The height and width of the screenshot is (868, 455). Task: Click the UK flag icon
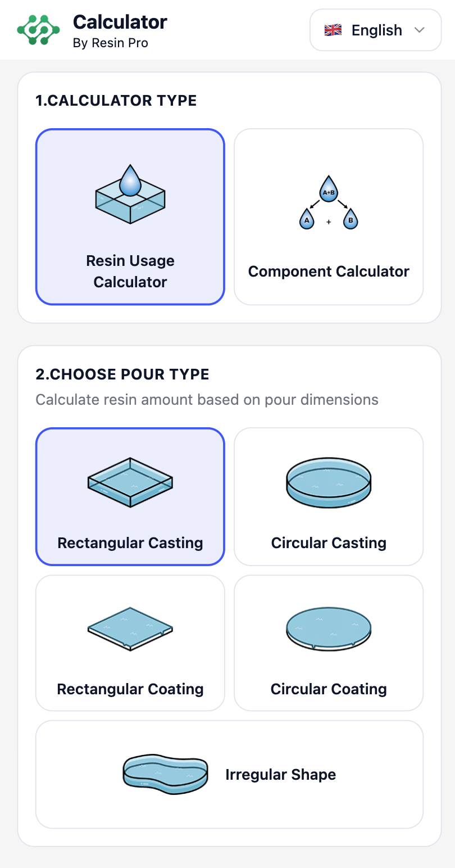pyautogui.click(x=333, y=30)
